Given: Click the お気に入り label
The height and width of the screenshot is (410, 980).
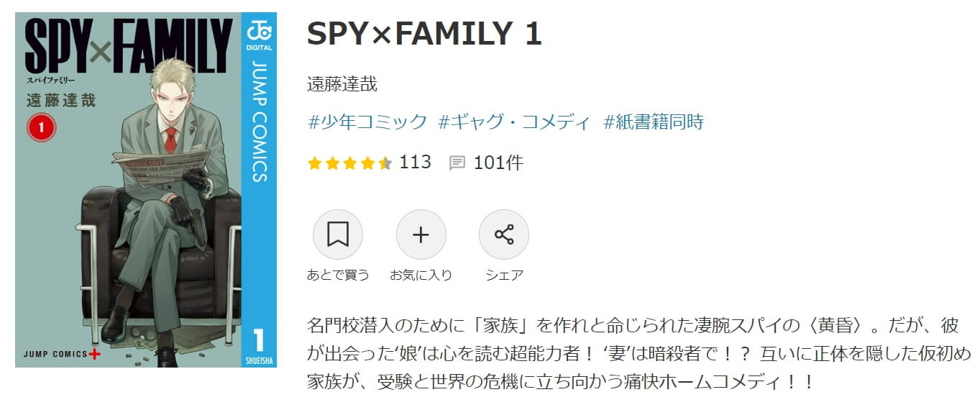Looking at the screenshot, I should (x=421, y=275).
